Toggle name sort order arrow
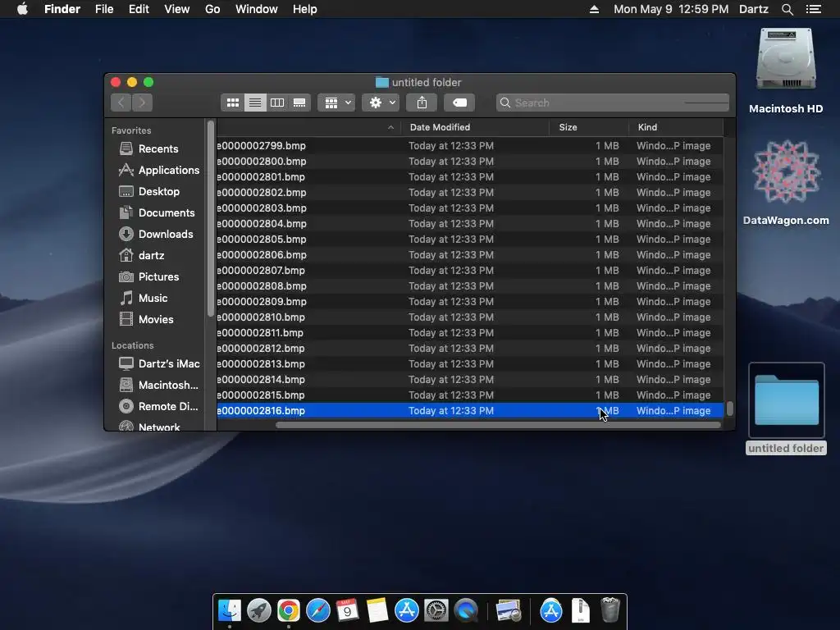Viewport: 840px width, 630px height. click(x=390, y=127)
